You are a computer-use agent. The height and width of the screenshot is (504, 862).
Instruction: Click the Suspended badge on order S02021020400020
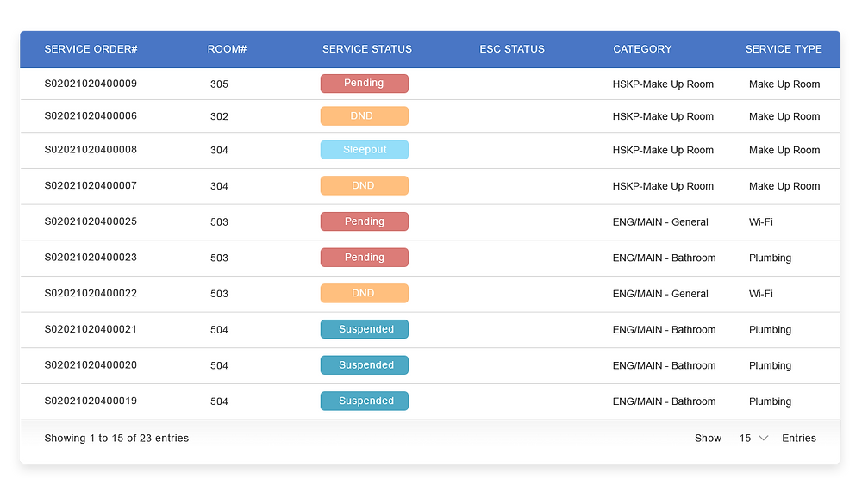click(364, 364)
